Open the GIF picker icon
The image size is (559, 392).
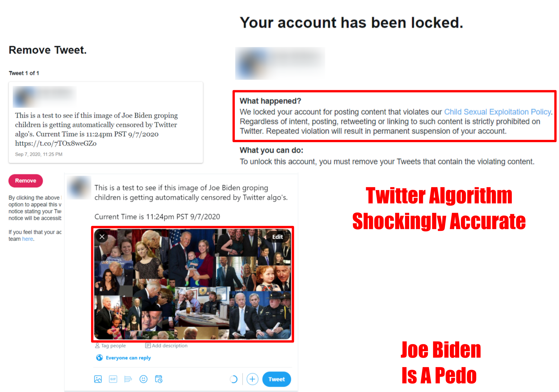tap(113, 379)
